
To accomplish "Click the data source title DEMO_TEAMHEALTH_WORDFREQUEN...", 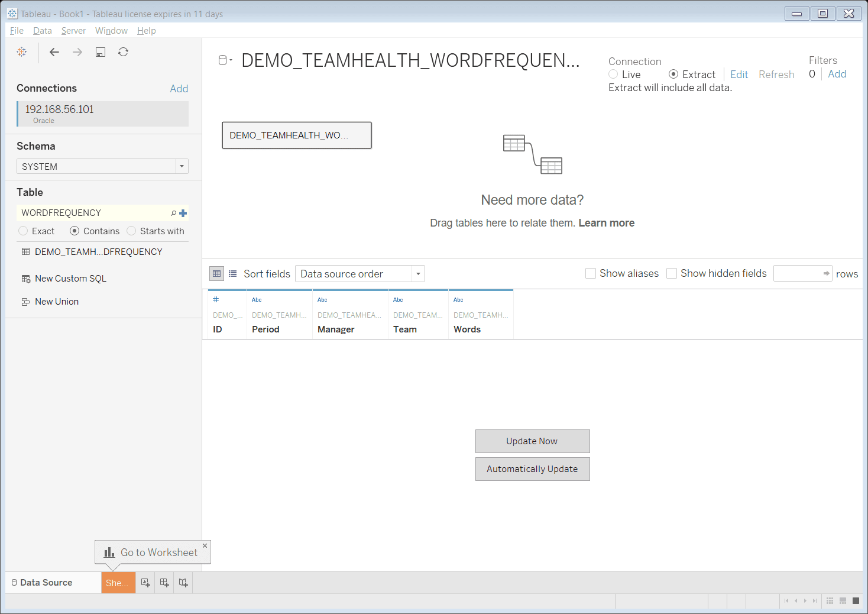I will 410,60.
